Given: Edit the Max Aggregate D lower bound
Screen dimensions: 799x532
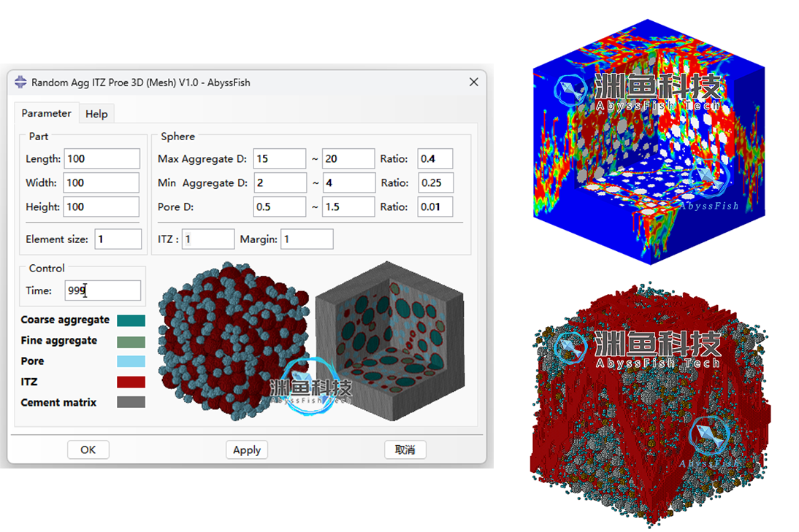Looking at the screenshot, I should pyautogui.click(x=280, y=158).
